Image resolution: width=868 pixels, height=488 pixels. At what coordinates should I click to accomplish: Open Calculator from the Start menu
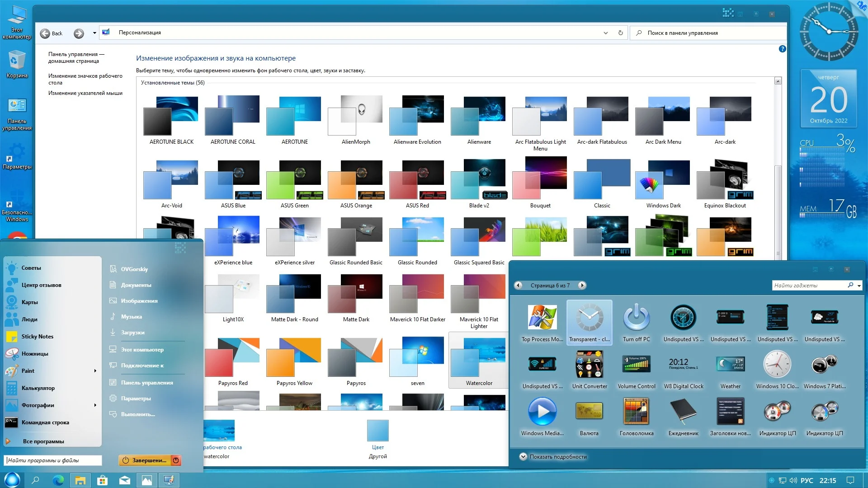(38, 388)
